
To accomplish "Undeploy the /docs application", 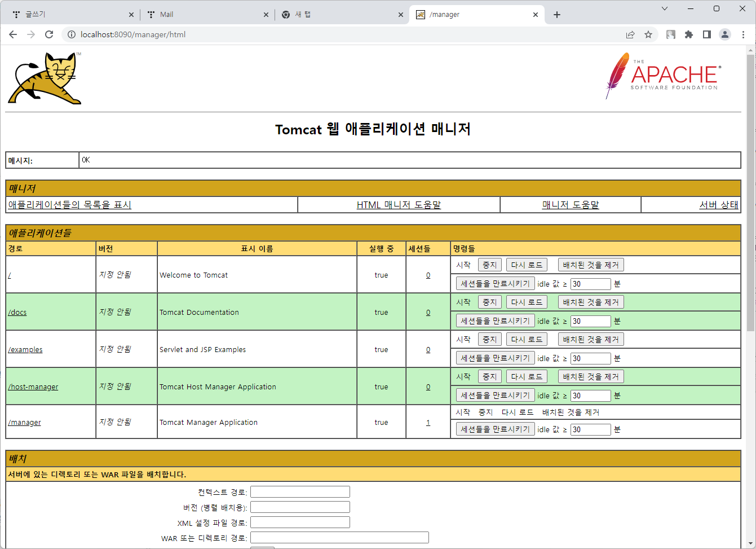I will click(591, 302).
